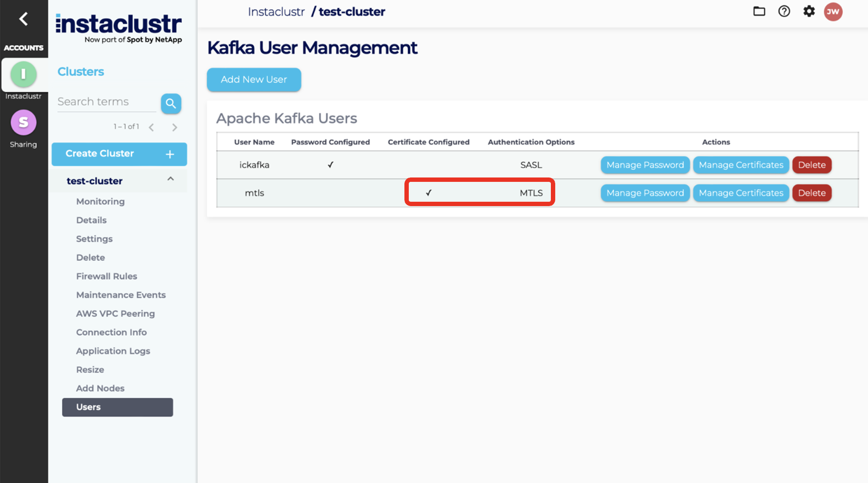Focus the Search terms input field
Image resolution: width=868 pixels, height=483 pixels.
(x=106, y=102)
